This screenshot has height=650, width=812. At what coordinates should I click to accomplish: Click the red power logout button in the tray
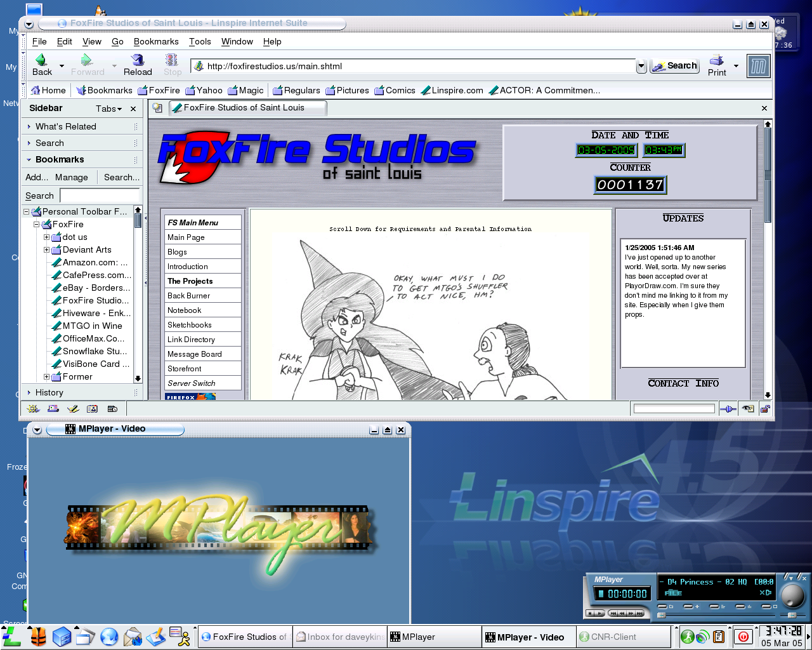coord(743,637)
